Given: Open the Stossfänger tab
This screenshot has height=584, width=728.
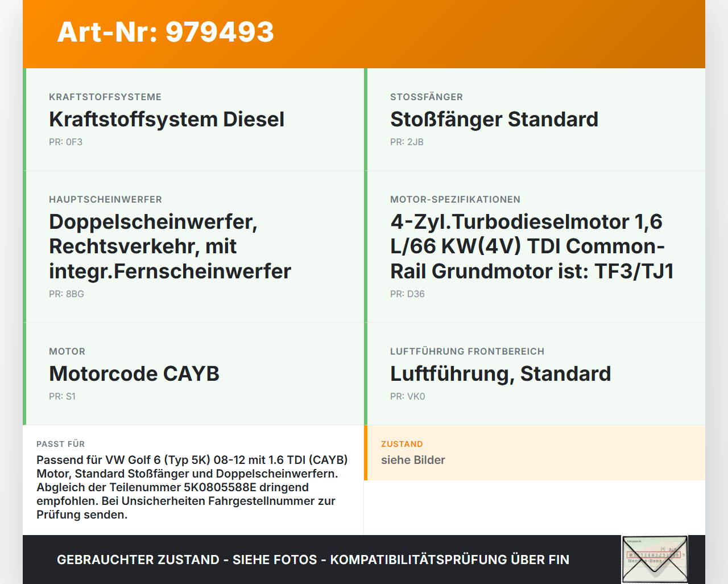Looking at the screenshot, I should coord(426,97).
